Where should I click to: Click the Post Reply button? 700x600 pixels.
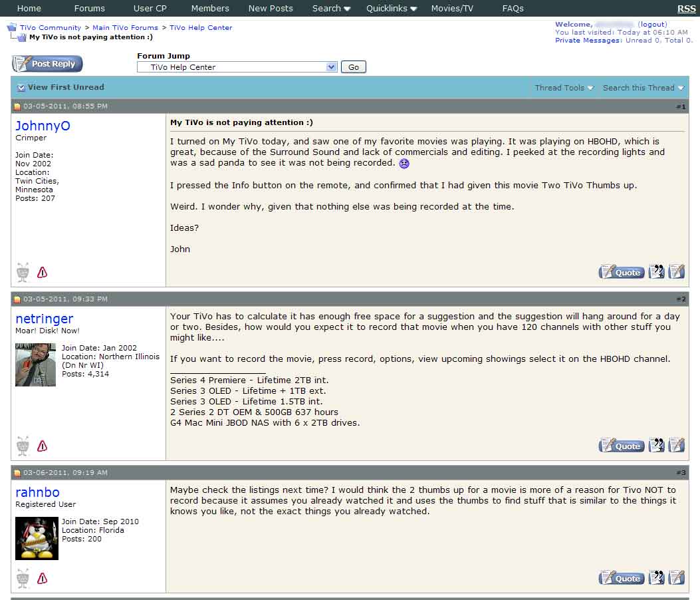[47, 64]
